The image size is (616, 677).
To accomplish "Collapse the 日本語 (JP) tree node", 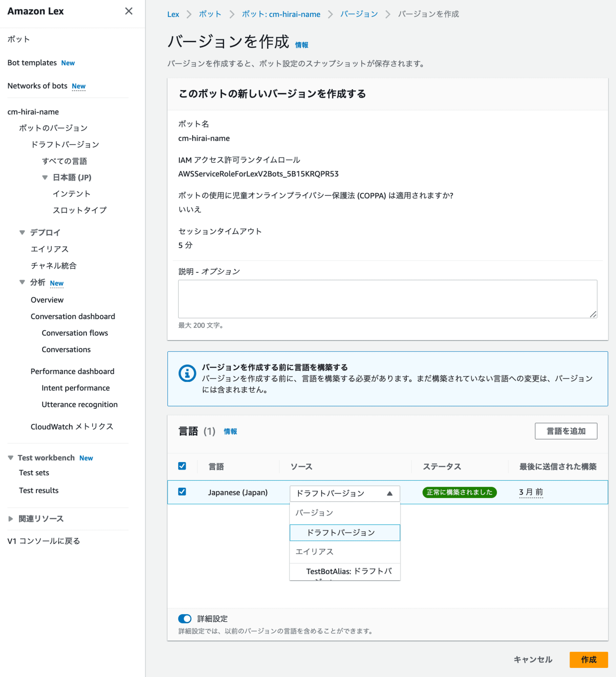I will click(x=45, y=177).
